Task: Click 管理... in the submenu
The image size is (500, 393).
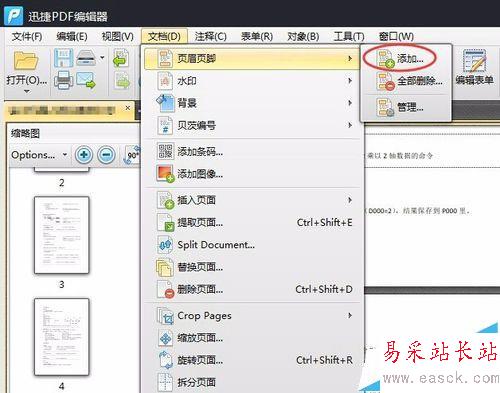Action: click(406, 107)
